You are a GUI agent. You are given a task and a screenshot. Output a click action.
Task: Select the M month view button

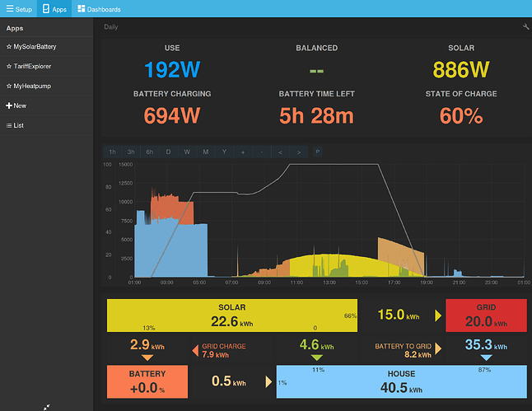(206, 152)
